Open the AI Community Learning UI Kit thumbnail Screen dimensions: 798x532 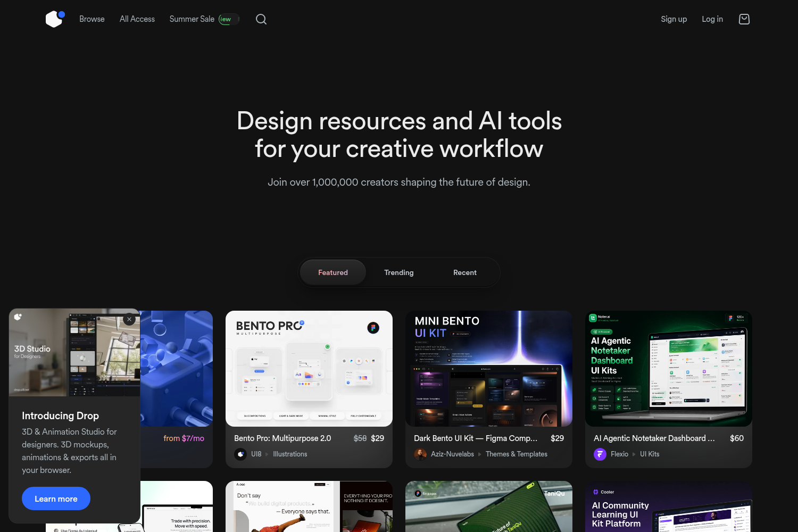669,506
